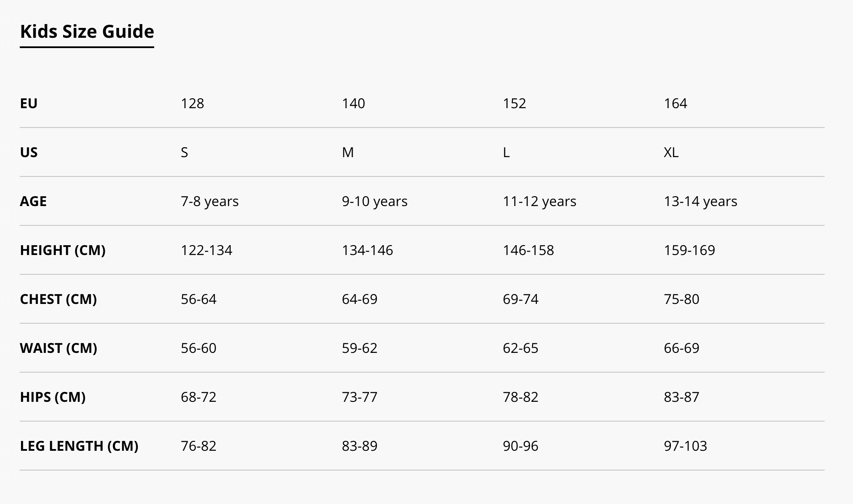Click the Kids Size Guide heading
The width and height of the screenshot is (853, 504).
pyautogui.click(x=87, y=32)
